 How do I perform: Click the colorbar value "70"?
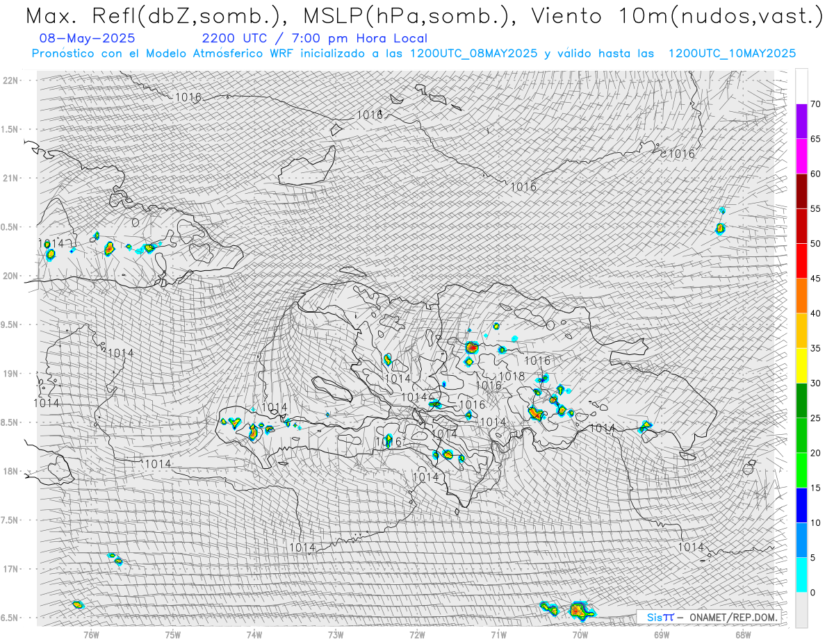click(x=815, y=104)
